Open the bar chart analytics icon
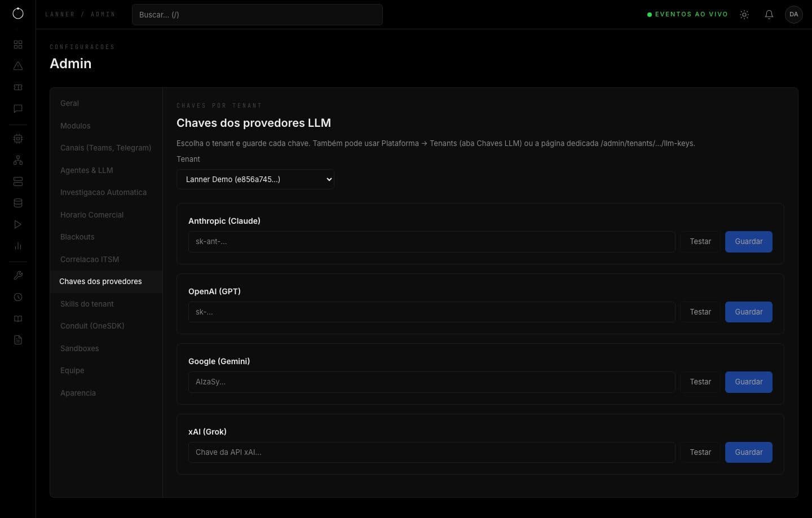This screenshot has height=518, width=812. click(18, 246)
